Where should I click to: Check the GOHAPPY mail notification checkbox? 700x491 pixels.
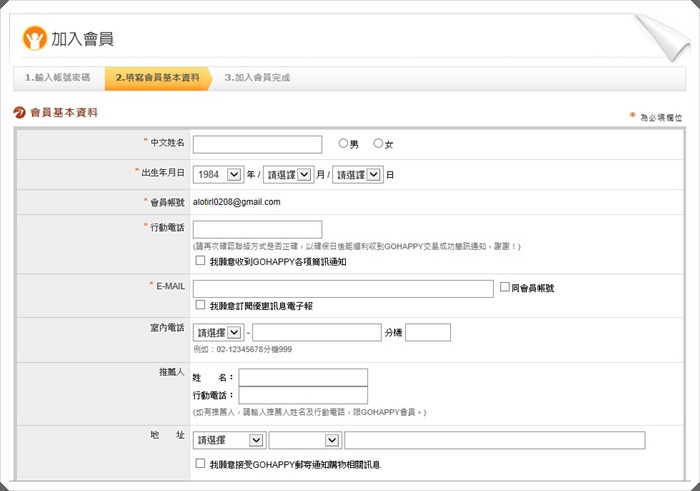[201, 464]
